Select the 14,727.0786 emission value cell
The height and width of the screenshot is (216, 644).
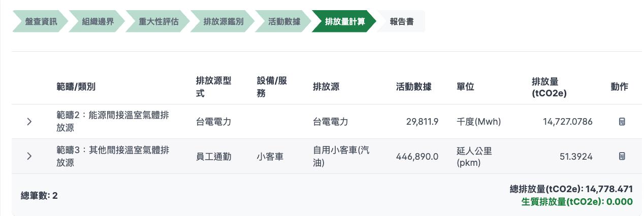pyautogui.click(x=567, y=122)
